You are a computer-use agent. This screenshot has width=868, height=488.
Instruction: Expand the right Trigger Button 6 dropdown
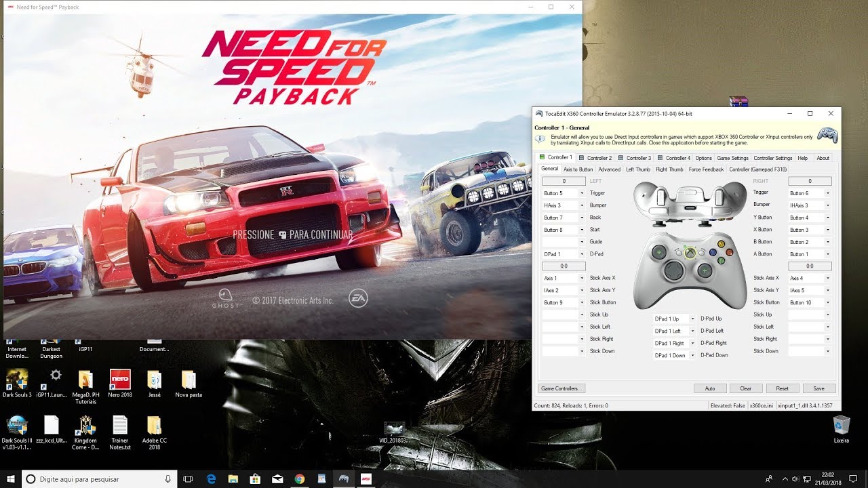(827, 193)
